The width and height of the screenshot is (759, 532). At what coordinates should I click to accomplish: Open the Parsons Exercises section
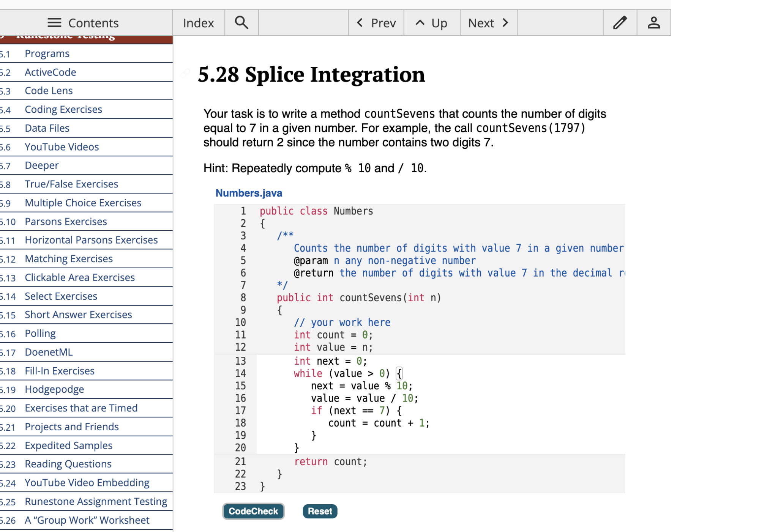[x=66, y=221]
